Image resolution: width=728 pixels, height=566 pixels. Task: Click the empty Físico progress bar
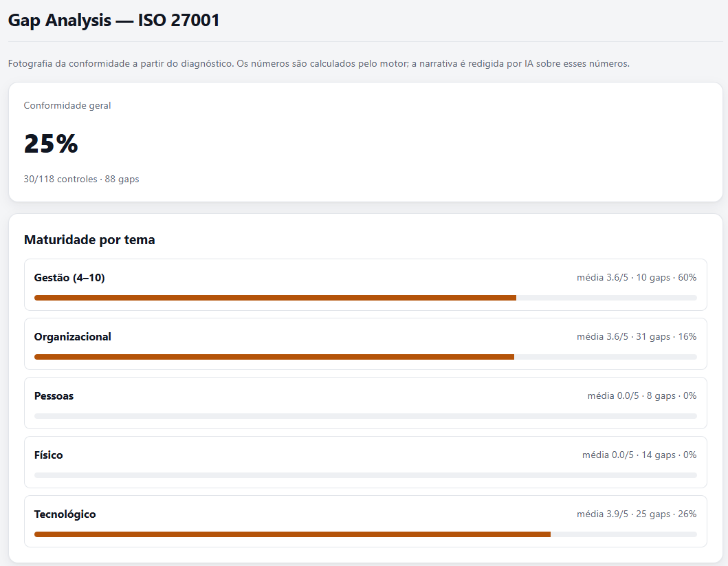pyautogui.click(x=366, y=475)
